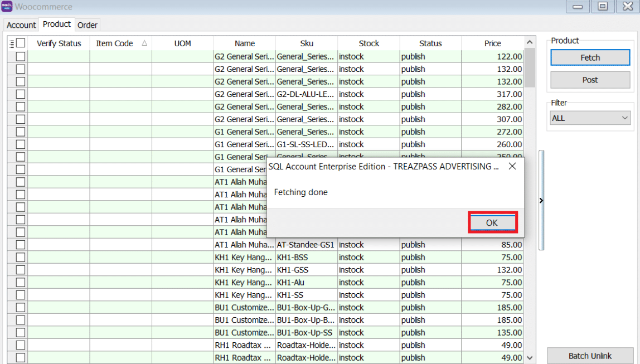Switch to the Account tab
Viewport: 640px width, 364px height.
(21, 25)
